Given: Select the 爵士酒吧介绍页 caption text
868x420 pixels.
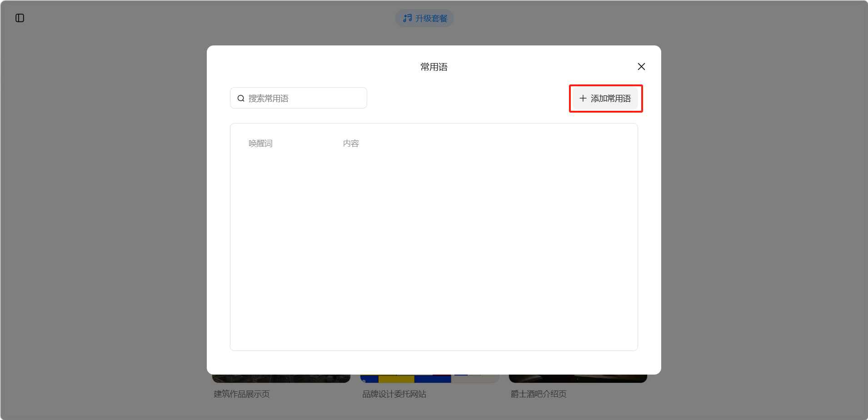Looking at the screenshot, I should tap(539, 394).
